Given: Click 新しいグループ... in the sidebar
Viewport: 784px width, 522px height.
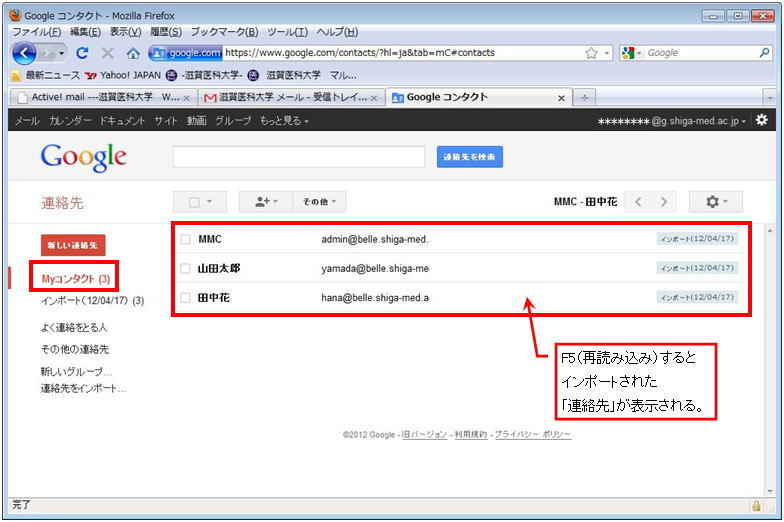Looking at the screenshot, I should point(76,372).
